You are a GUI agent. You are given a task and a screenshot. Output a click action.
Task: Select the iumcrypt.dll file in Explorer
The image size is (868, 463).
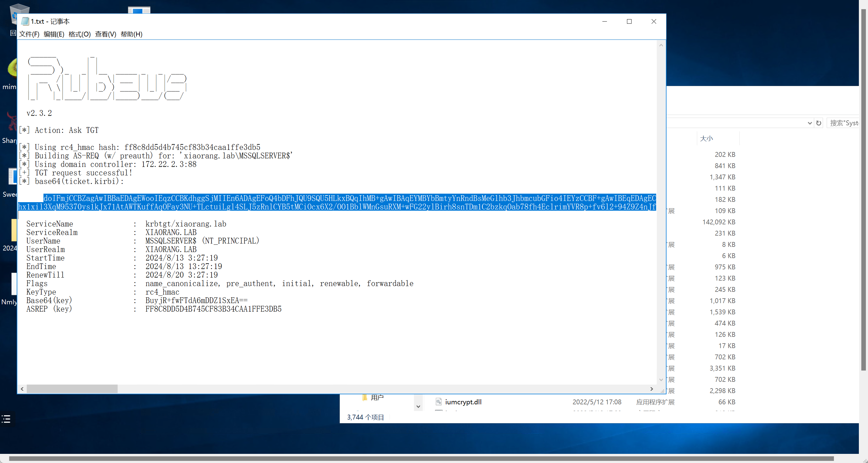click(463, 402)
